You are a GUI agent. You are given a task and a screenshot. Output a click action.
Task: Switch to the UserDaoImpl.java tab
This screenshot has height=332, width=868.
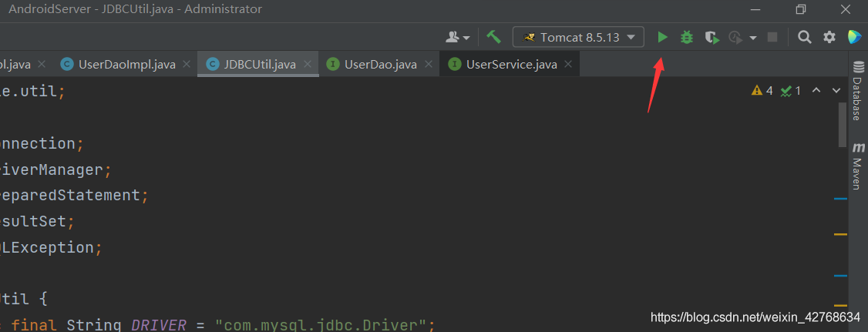click(126, 64)
